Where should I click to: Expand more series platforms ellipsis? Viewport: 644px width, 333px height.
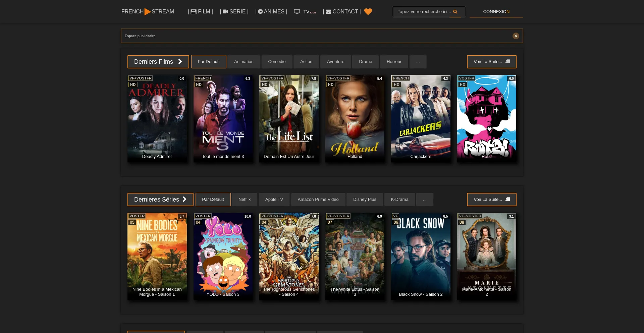pos(425,200)
